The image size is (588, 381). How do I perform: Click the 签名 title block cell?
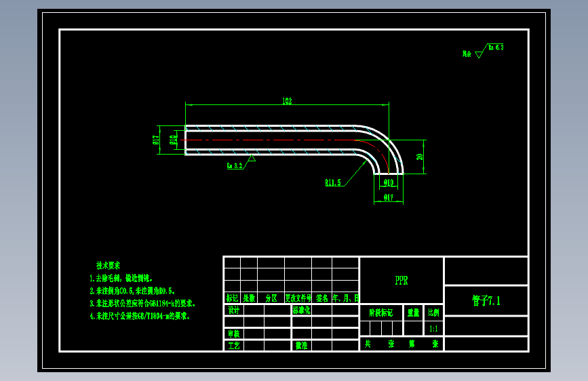(321, 298)
